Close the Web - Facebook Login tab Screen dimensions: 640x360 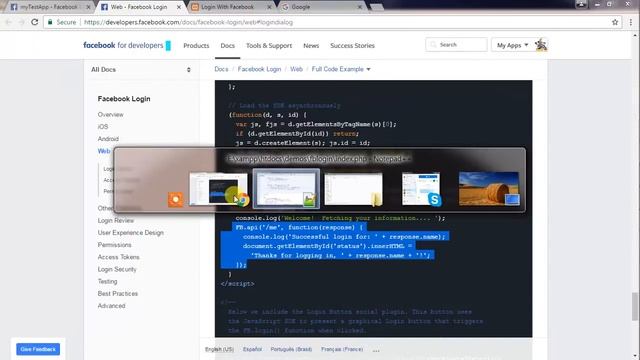pos(179,7)
